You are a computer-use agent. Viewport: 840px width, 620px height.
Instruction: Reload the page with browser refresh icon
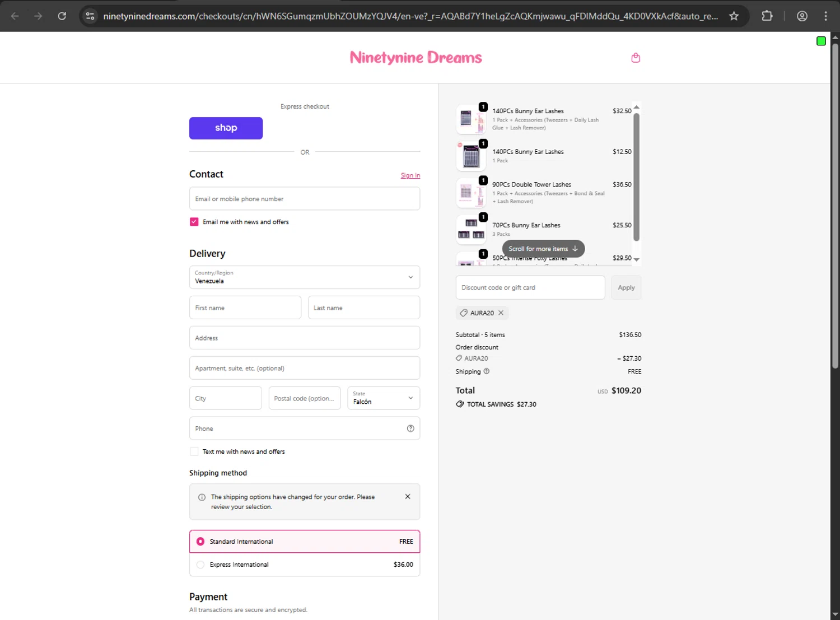(62, 16)
